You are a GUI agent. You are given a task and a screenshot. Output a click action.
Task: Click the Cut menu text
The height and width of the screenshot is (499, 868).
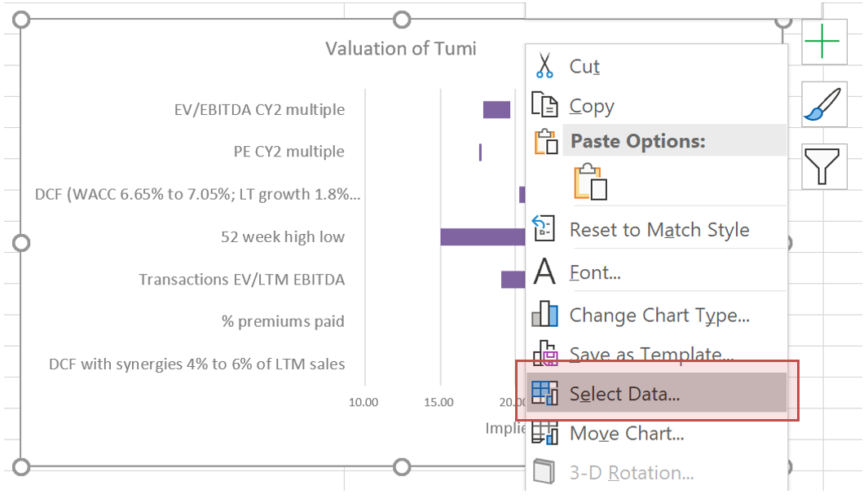tap(584, 67)
